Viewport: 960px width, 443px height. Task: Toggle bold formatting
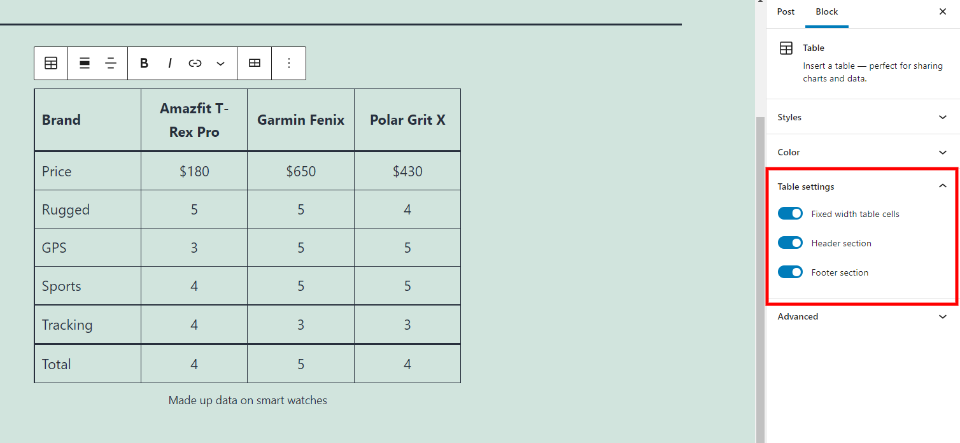coord(144,63)
